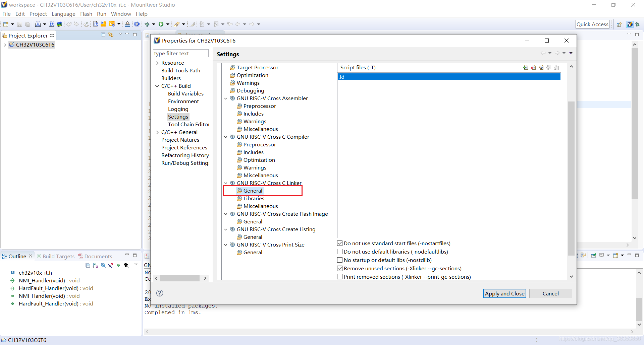
Task: Open the Project menu
Action: pos(38,14)
